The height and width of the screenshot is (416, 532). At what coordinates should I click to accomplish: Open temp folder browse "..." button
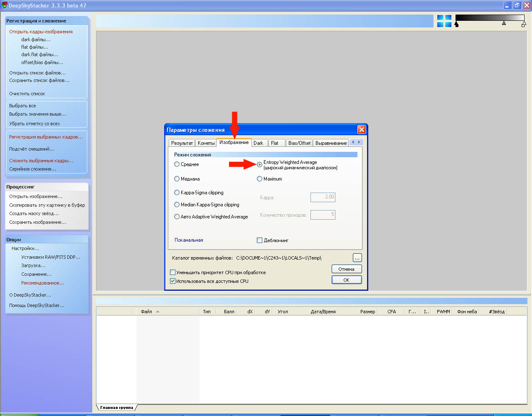tap(357, 258)
